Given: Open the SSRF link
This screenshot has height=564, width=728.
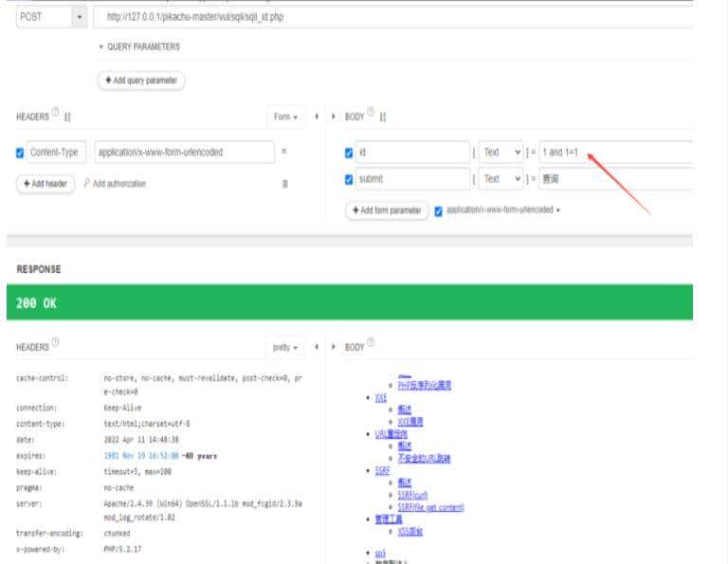Looking at the screenshot, I should coord(382,471).
